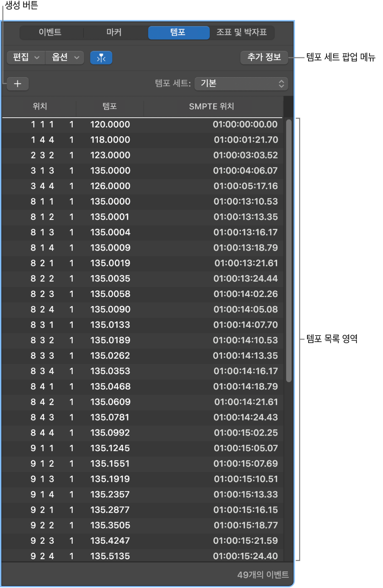The width and height of the screenshot is (383, 588).
Task: Open the 편집 dropdown menu
Action: (x=26, y=57)
